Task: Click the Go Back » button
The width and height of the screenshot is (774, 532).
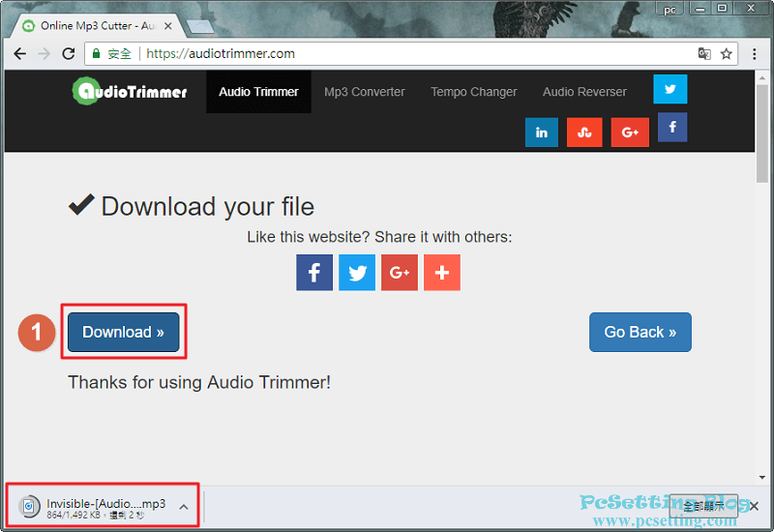Action: pos(640,332)
